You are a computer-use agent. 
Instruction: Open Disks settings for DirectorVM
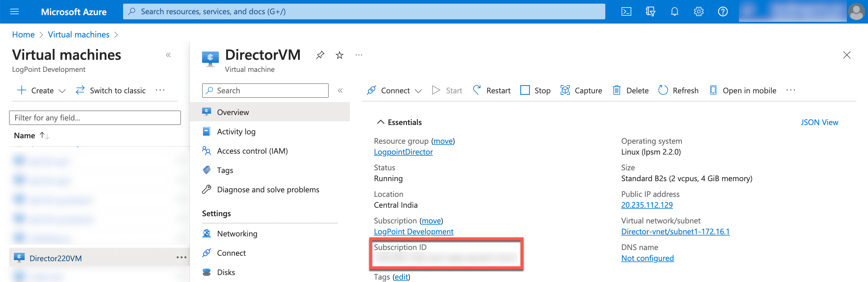tap(226, 272)
